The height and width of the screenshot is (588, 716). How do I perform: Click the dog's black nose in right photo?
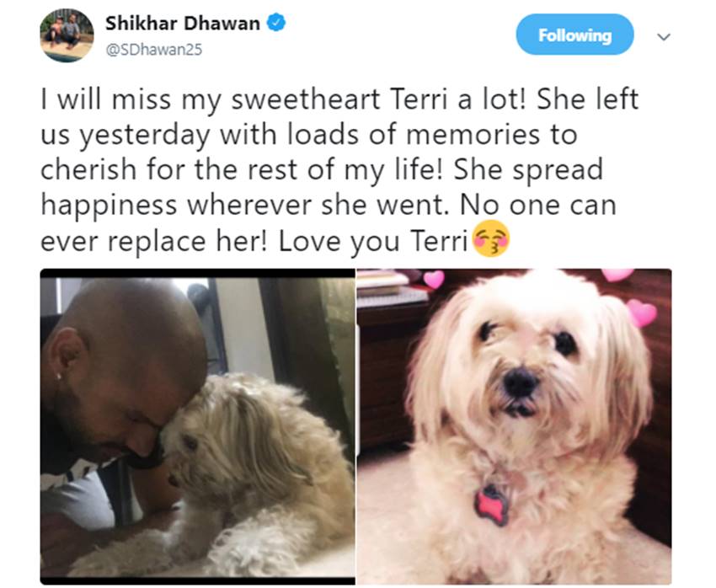520,382
